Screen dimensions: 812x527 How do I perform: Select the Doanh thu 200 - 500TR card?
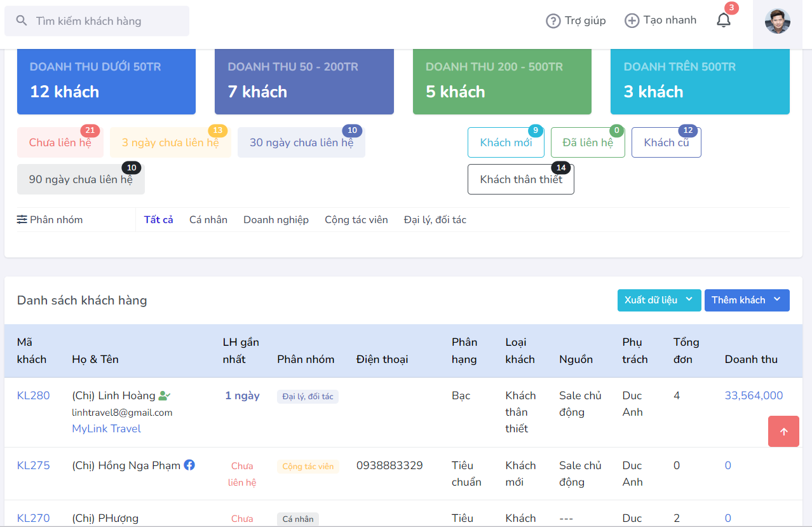[502, 81]
